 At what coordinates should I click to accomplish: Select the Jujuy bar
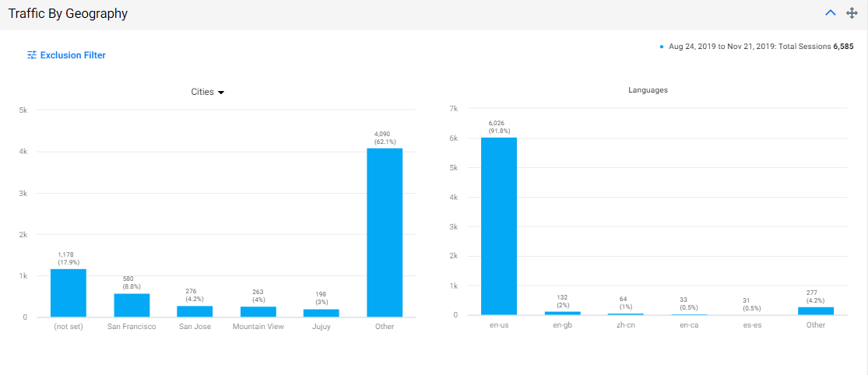321,313
